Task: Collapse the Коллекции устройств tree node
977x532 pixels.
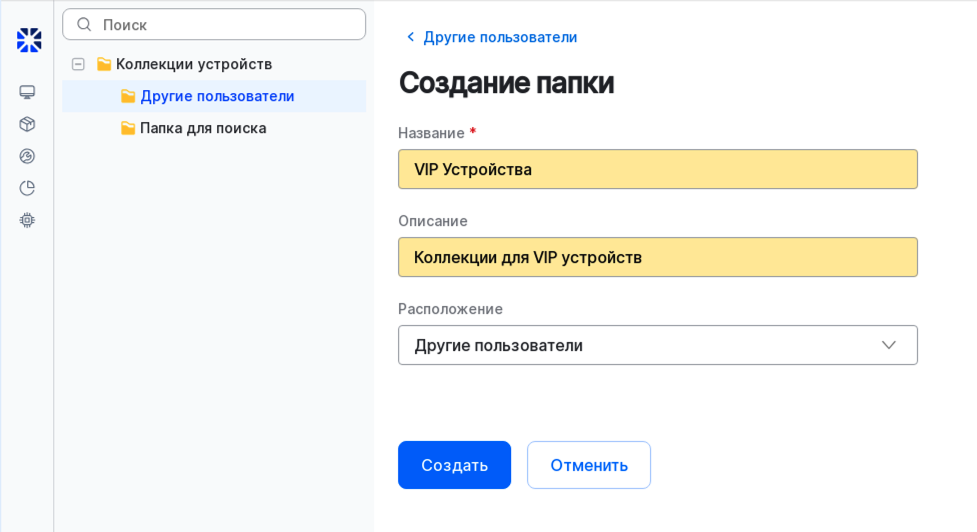Action: 78,64
